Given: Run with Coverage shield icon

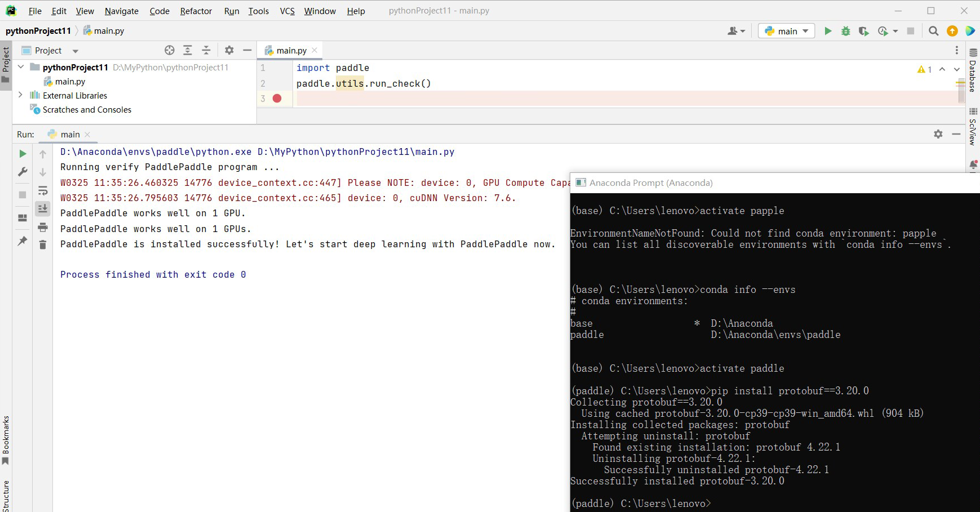Looking at the screenshot, I should (x=863, y=31).
